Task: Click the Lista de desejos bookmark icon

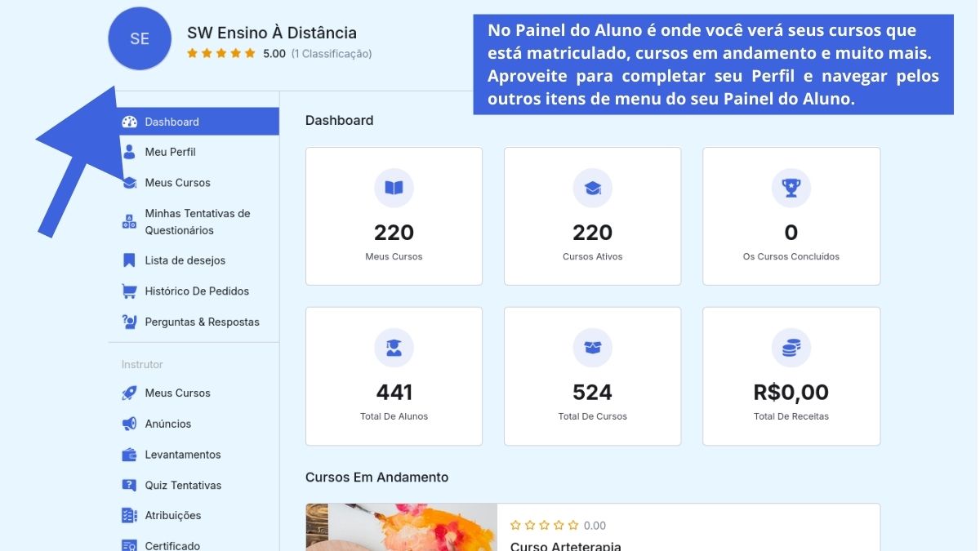Action: coord(129,260)
